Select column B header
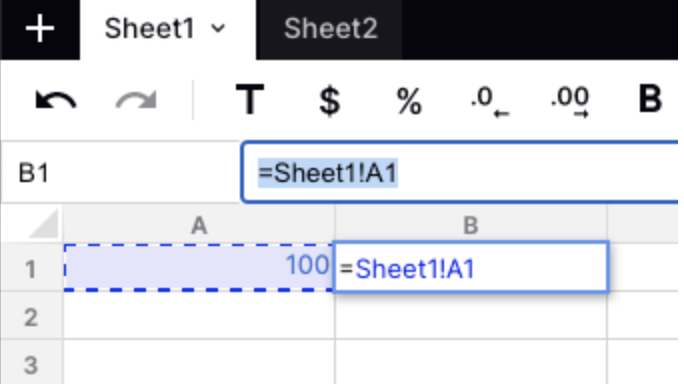This screenshot has height=384, width=684. click(x=471, y=226)
